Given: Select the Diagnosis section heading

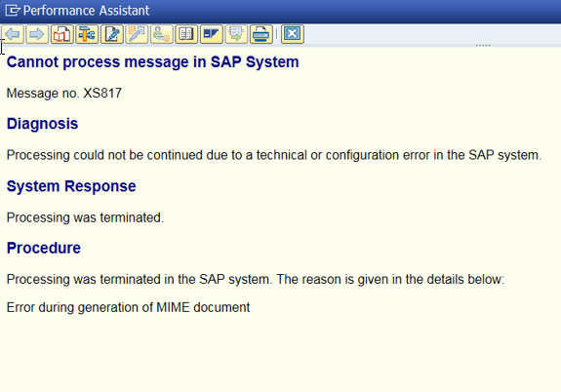Looking at the screenshot, I should click(x=42, y=124).
